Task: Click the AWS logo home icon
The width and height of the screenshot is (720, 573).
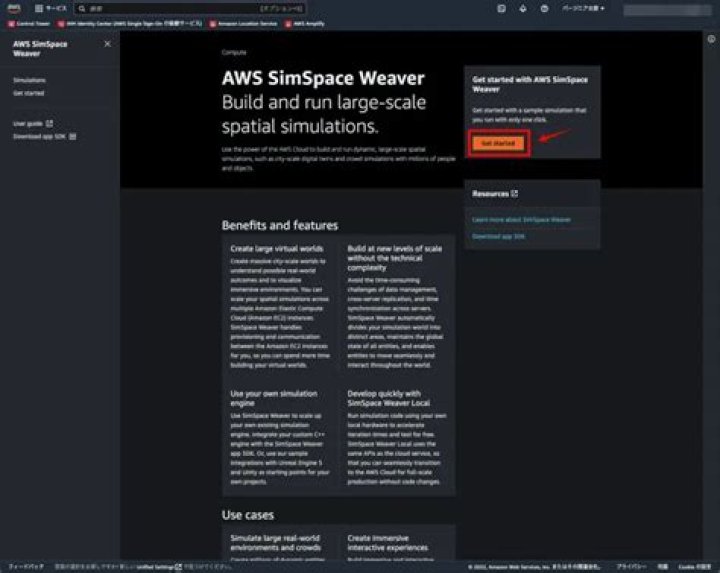Action: [13, 8]
